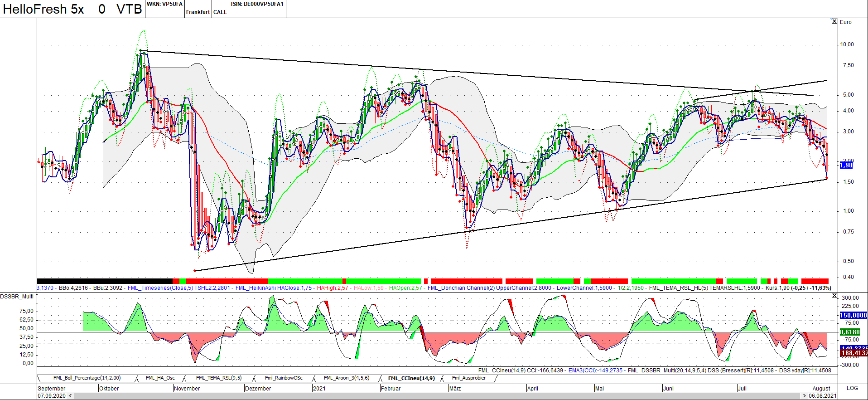Click the 0,6180 indicator level marker
This screenshot has height=400, width=868.
(x=850, y=332)
